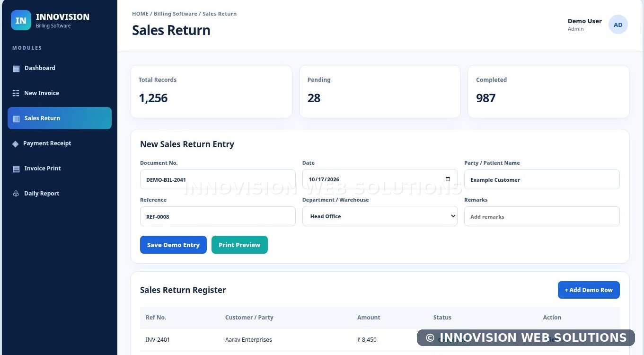Expand the Department / Warehouse dropdown
Viewport: 644px width, 355px height.
click(x=380, y=216)
